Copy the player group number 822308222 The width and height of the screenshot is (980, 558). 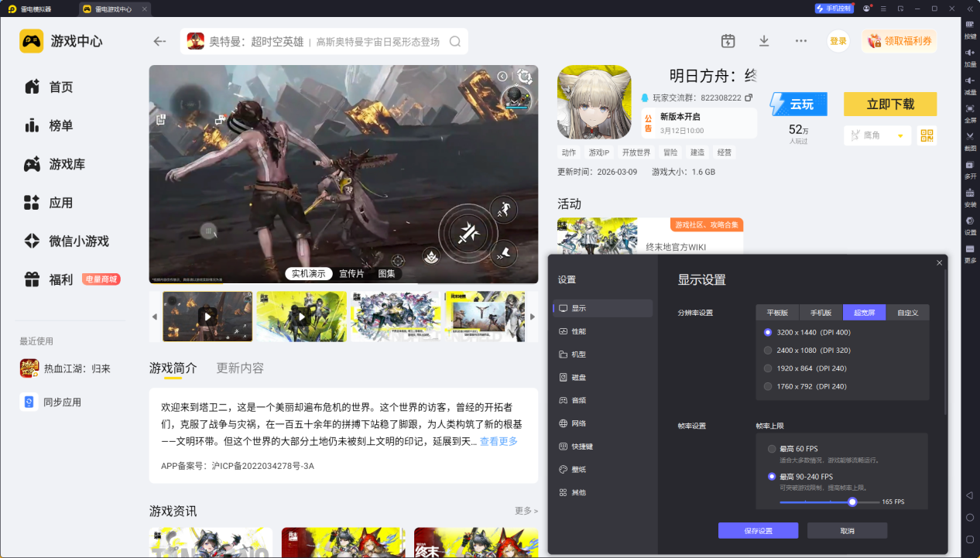[749, 98]
